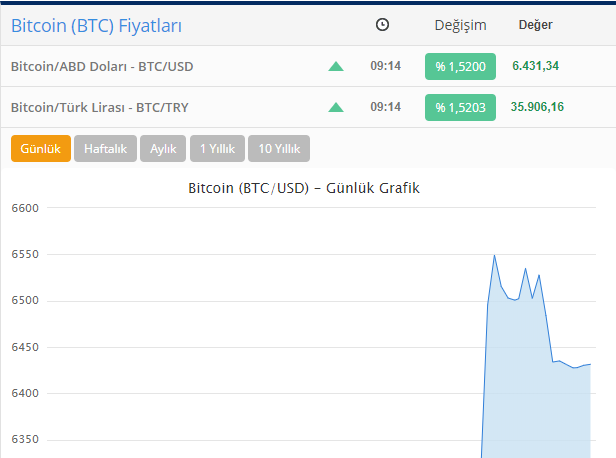Image resolution: width=616 pixels, height=458 pixels.
Task: Select the Günlük chart tab
Action: click(x=41, y=148)
